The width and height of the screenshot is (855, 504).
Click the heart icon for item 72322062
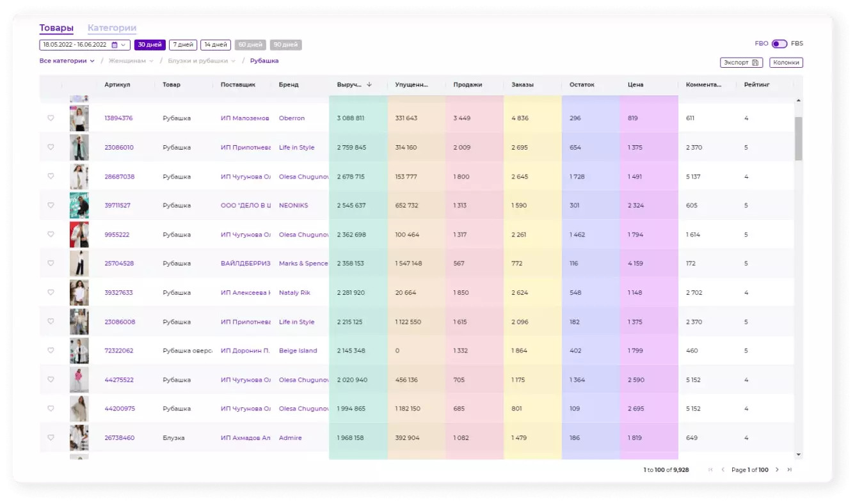pos(51,350)
